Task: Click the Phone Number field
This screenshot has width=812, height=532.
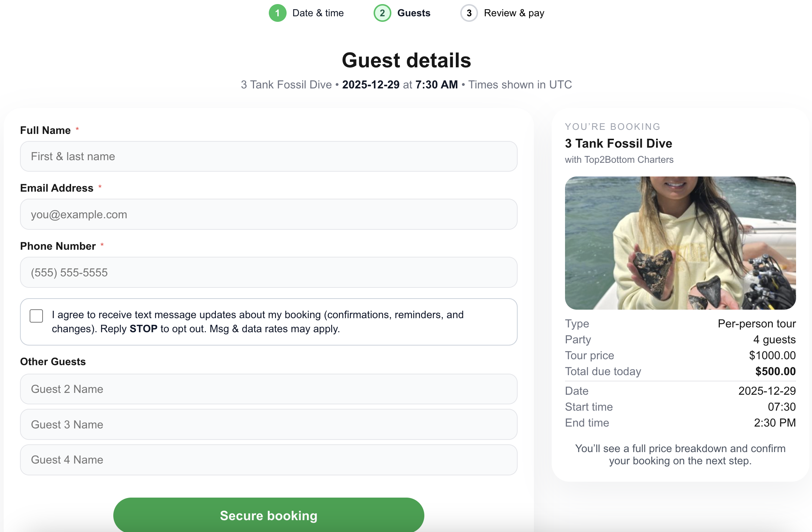Action: (268, 273)
